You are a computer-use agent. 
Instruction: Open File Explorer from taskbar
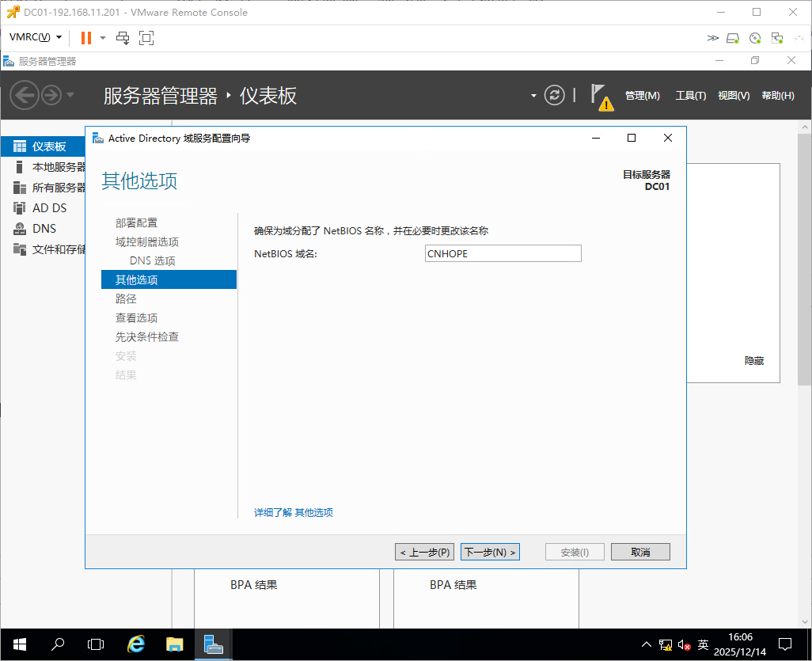175,644
